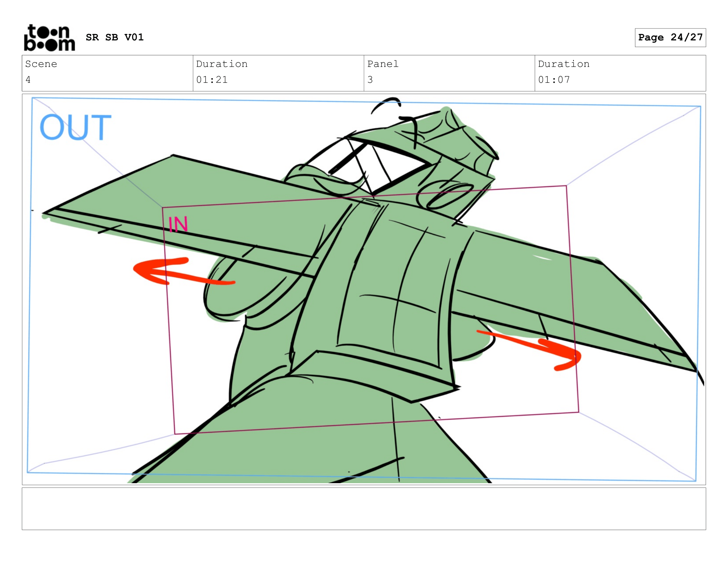Click panel number 3 value

pyautogui.click(x=370, y=80)
